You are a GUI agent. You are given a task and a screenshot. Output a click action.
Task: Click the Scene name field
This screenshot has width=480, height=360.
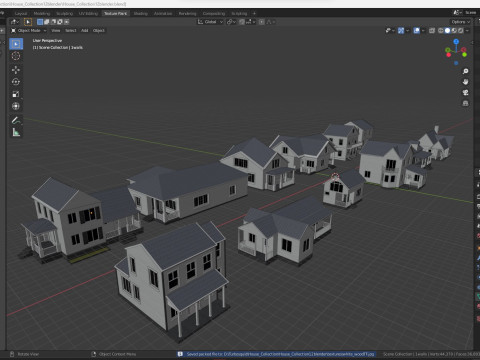click(x=471, y=13)
